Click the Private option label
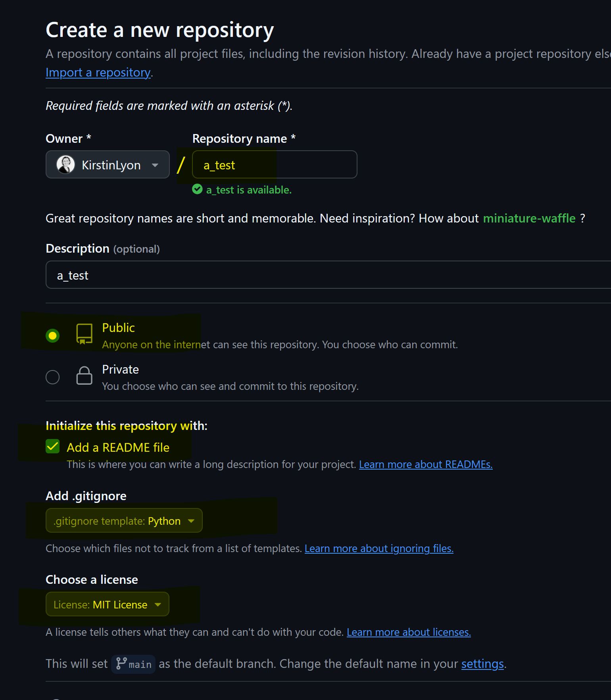 [x=120, y=370]
